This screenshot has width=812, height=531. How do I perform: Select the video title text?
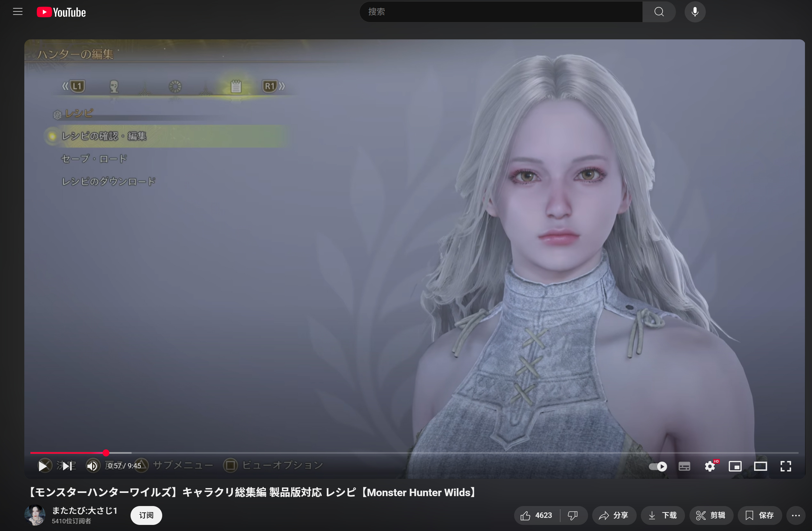click(x=252, y=493)
